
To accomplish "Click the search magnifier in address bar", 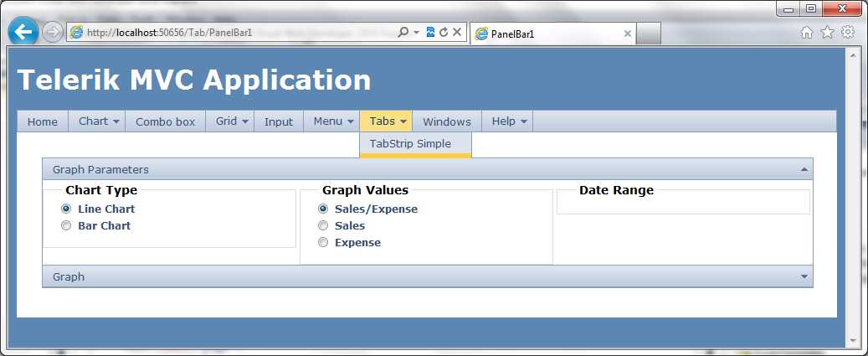I will [x=403, y=33].
